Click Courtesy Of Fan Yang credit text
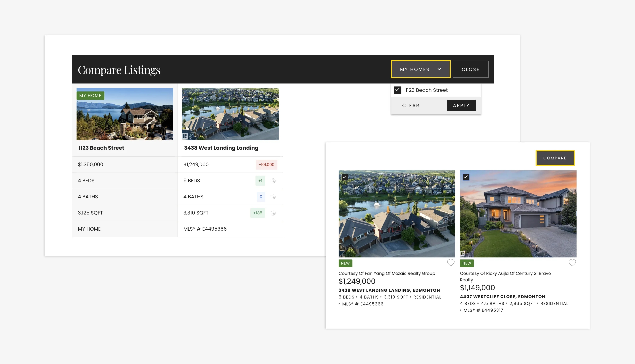The height and width of the screenshot is (364, 635). tap(387, 273)
